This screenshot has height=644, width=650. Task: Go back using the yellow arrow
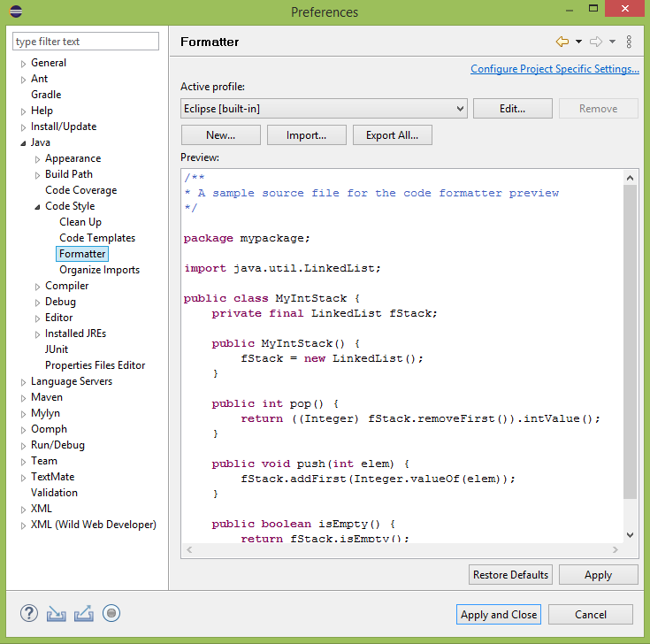[x=562, y=42]
